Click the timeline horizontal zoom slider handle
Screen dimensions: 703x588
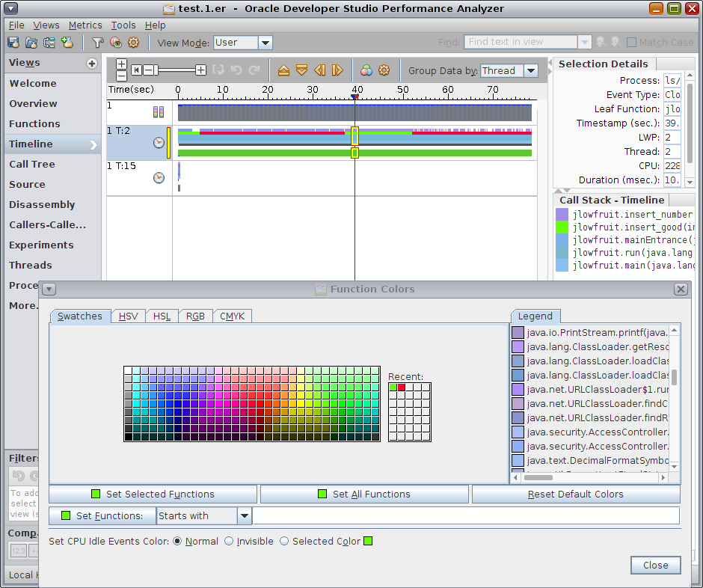tap(156, 70)
